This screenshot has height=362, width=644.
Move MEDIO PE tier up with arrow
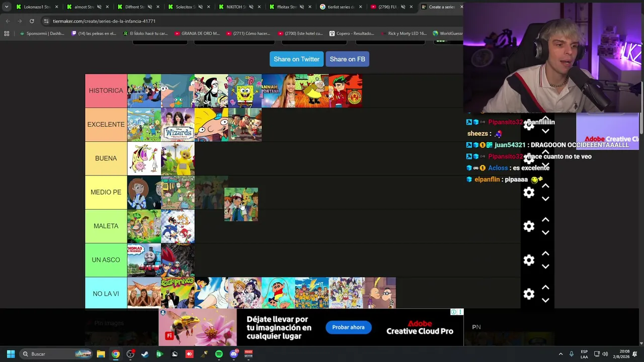[545, 186]
